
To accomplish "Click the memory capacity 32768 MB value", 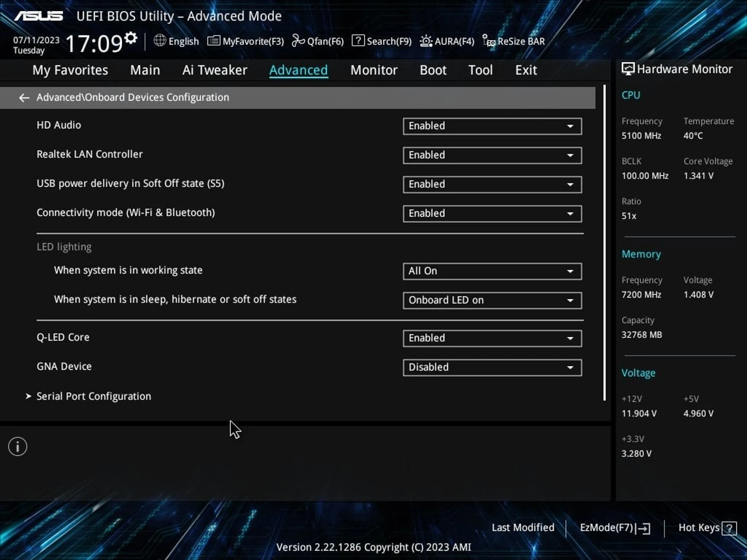I will tap(642, 335).
